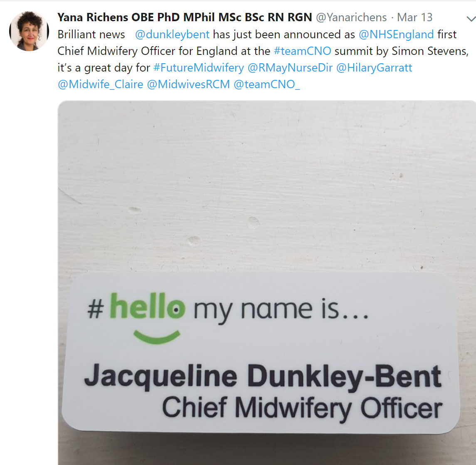The height and width of the screenshot is (465, 476).
Task: Open the Yana Richens OBE display name
Action: click(185, 17)
